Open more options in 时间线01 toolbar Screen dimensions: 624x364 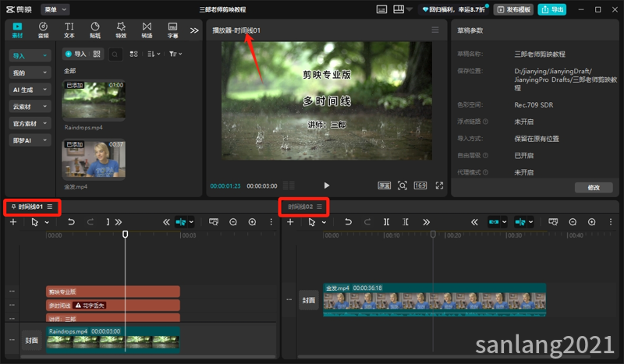(x=271, y=222)
